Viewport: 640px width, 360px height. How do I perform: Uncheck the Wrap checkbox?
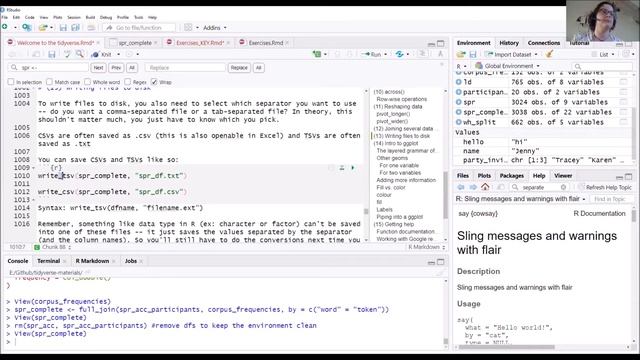click(x=154, y=82)
